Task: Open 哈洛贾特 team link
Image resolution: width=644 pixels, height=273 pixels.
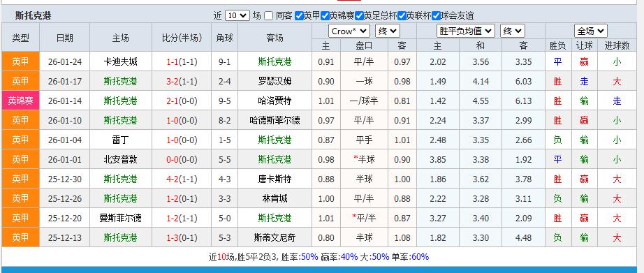Action: pos(275,101)
